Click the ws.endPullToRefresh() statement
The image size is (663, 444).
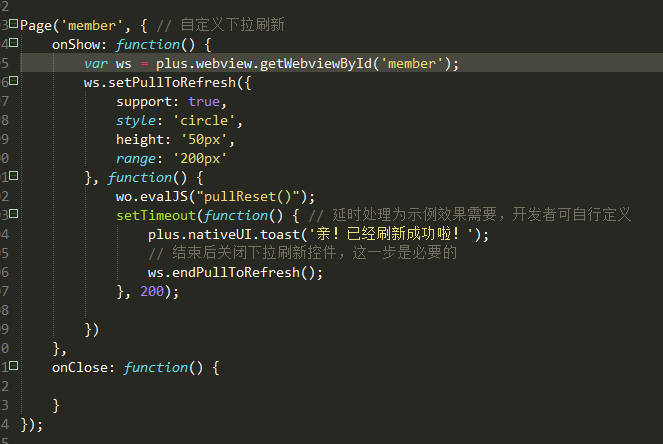click(x=235, y=272)
